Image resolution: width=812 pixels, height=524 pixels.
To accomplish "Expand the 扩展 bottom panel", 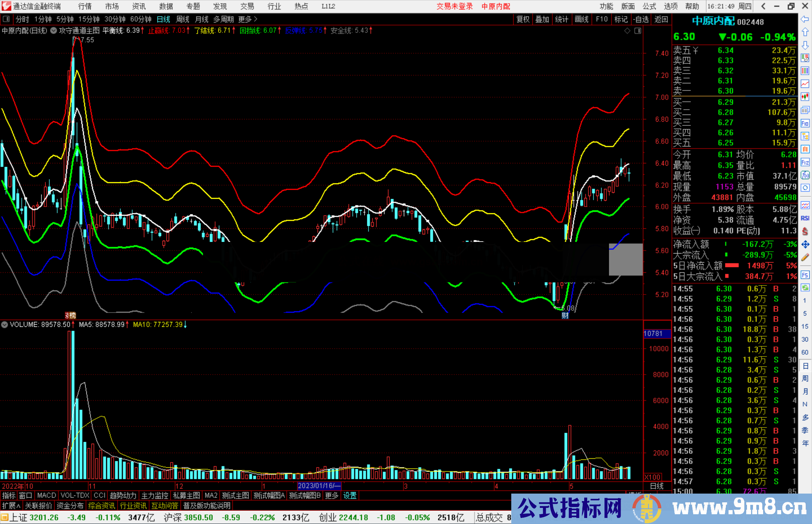I will click(11, 506).
